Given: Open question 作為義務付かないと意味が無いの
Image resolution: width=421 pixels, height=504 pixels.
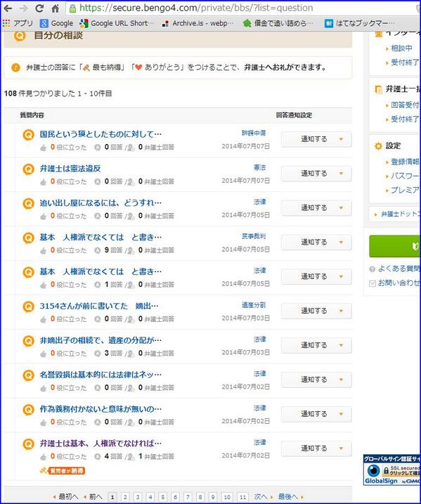Looking at the screenshot, I should 101,409.
